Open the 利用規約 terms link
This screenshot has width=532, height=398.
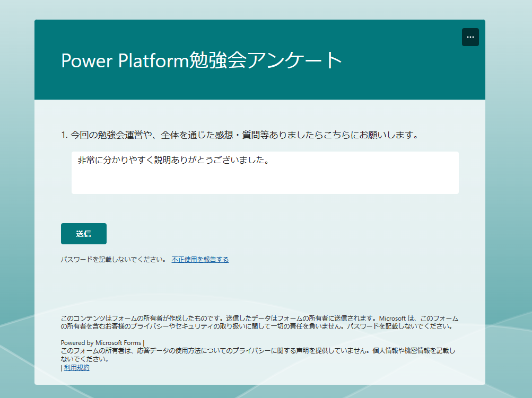77,367
